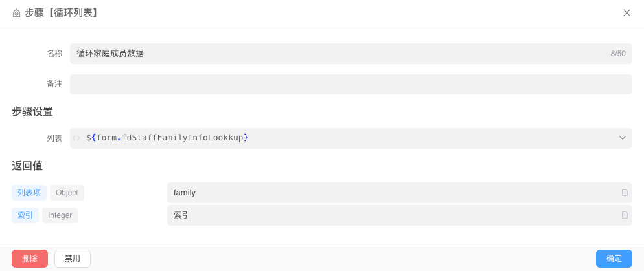Click the code icon beside the 列表 expression
Screen dimensions: 644x271
coord(76,138)
